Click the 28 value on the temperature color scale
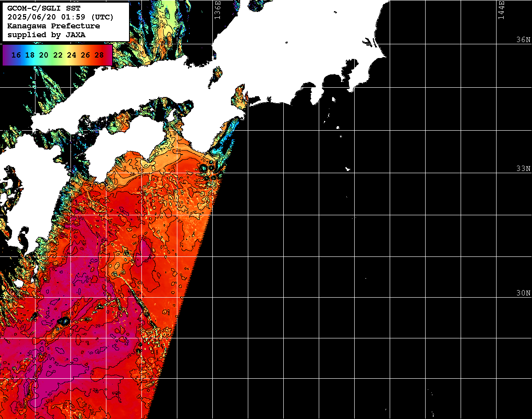The width and height of the screenshot is (532, 419). [99, 55]
